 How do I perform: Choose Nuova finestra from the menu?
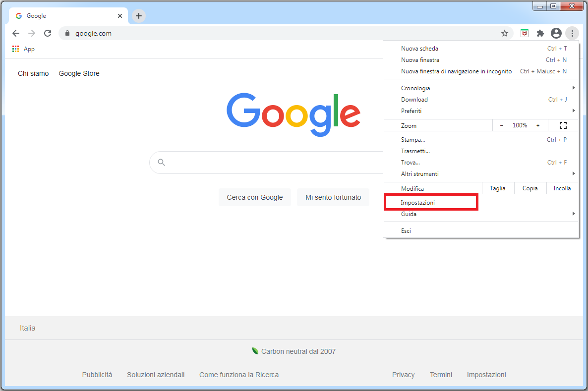(481, 60)
